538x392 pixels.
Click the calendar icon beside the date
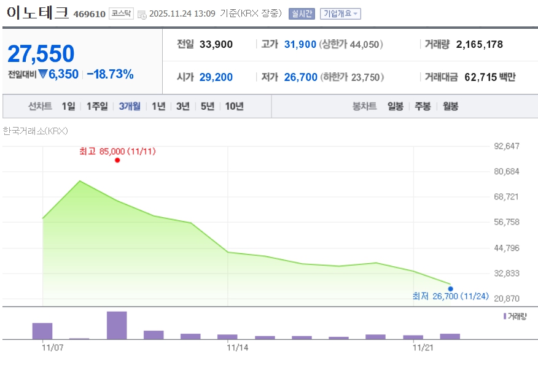tap(142, 14)
